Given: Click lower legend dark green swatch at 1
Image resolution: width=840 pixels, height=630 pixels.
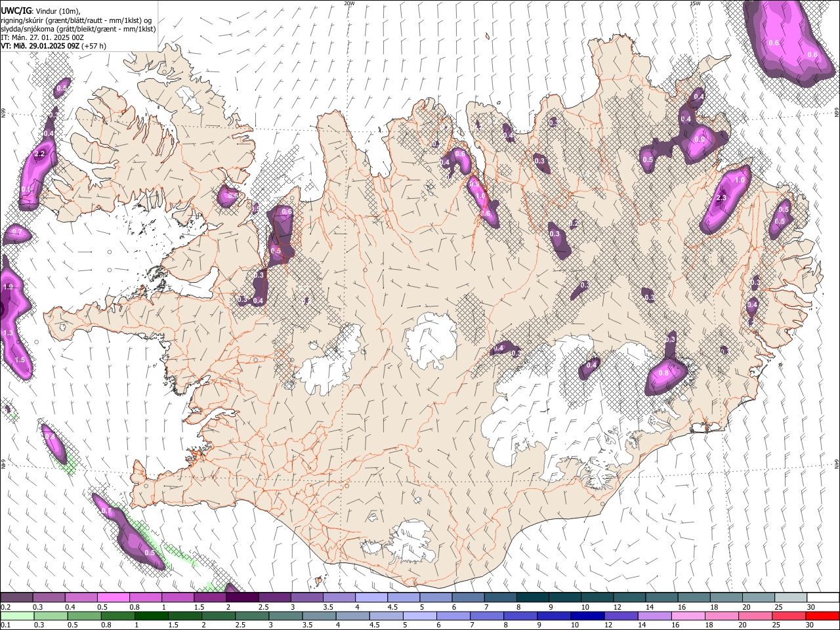Looking at the screenshot, I should [x=151, y=616].
